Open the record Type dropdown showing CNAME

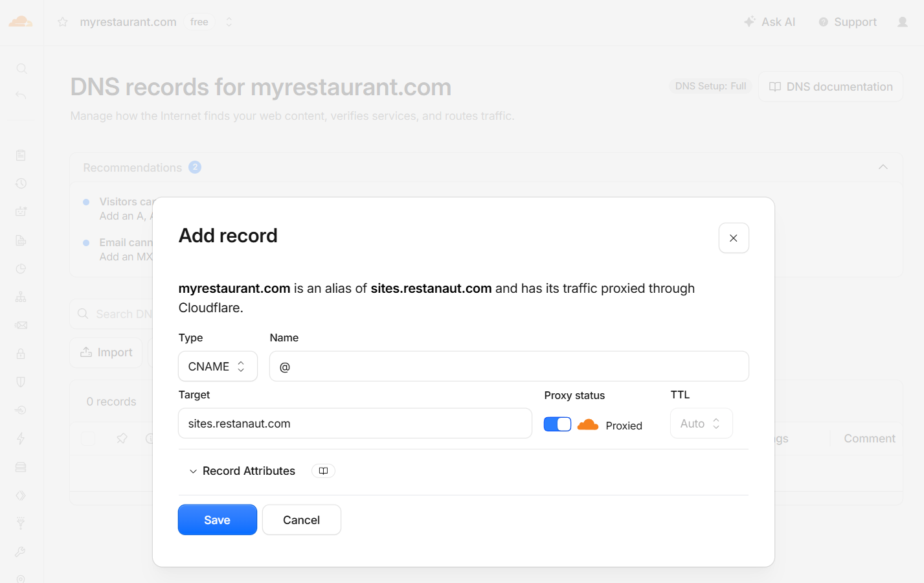(x=218, y=367)
